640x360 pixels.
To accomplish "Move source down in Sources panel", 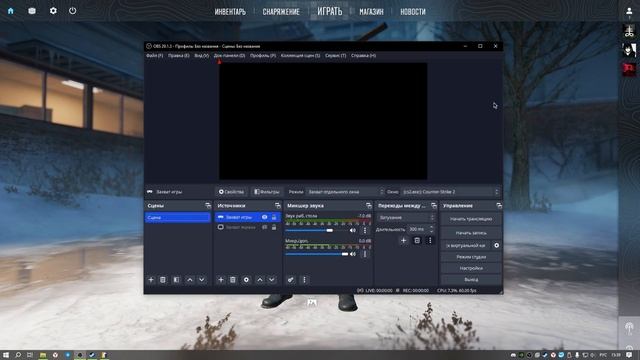I will click(x=271, y=280).
